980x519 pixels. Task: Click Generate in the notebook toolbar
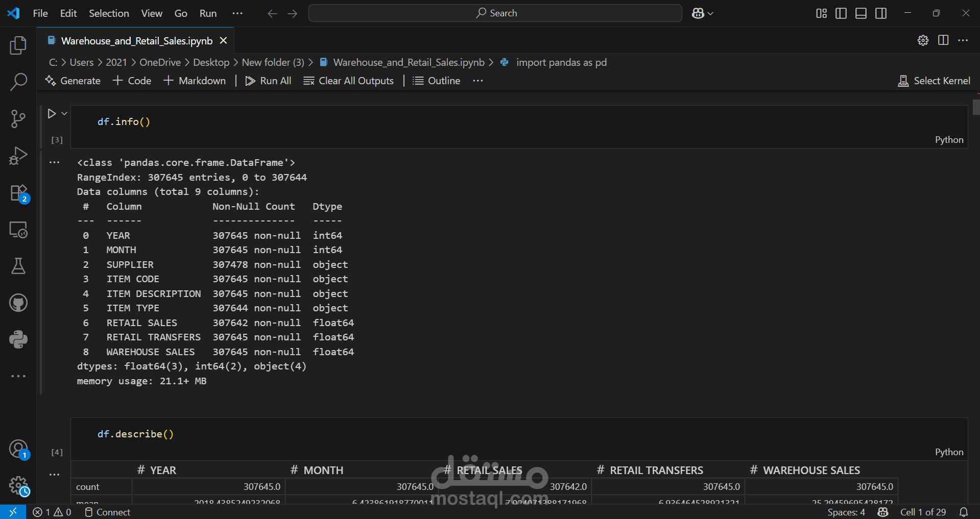[x=73, y=81]
